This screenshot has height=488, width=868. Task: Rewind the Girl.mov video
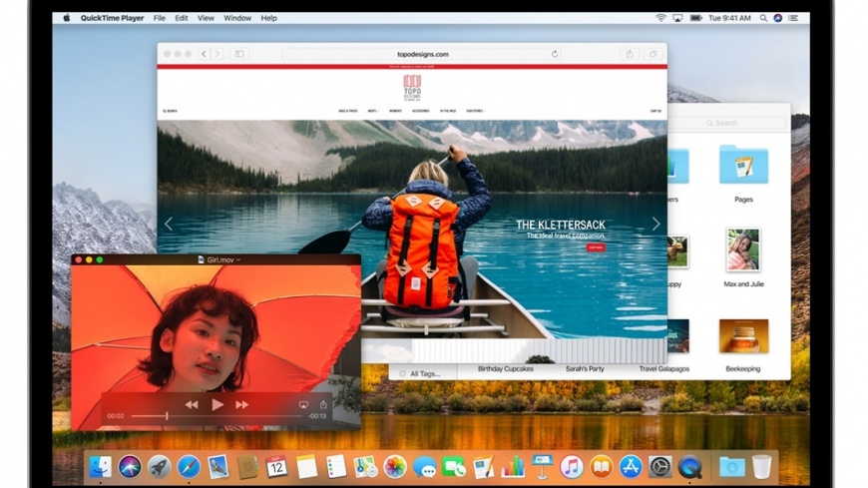pos(192,405)
